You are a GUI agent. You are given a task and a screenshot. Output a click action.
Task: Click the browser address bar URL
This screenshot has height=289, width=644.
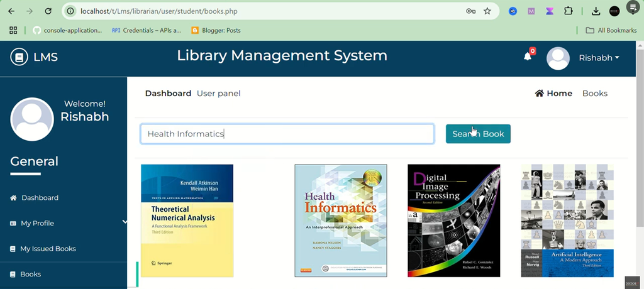pyautogui.click(x=159, y=11)
